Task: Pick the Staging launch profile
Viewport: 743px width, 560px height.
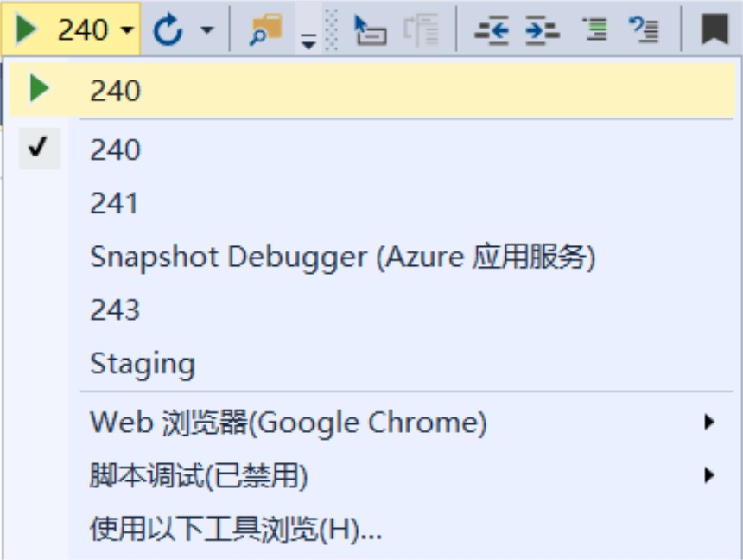Action: pos(143,363)
